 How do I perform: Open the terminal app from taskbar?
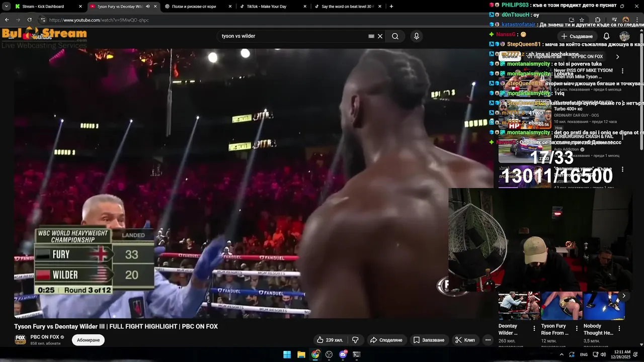point(357,354)
